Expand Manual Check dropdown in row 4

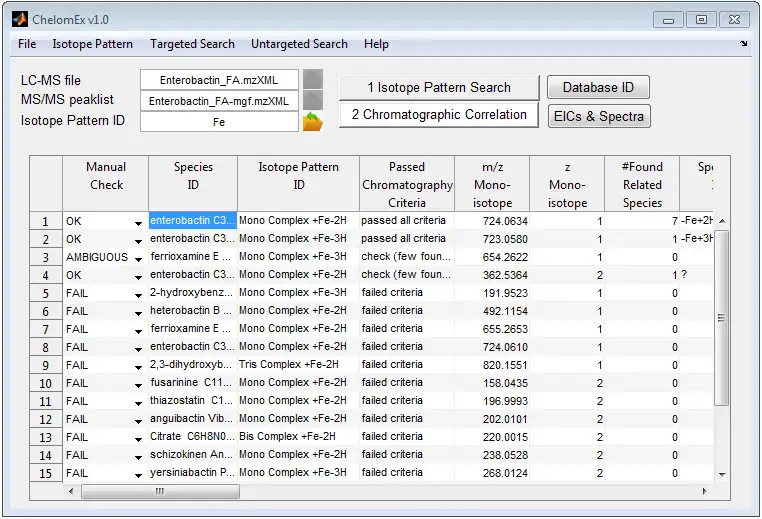point(139,277)
